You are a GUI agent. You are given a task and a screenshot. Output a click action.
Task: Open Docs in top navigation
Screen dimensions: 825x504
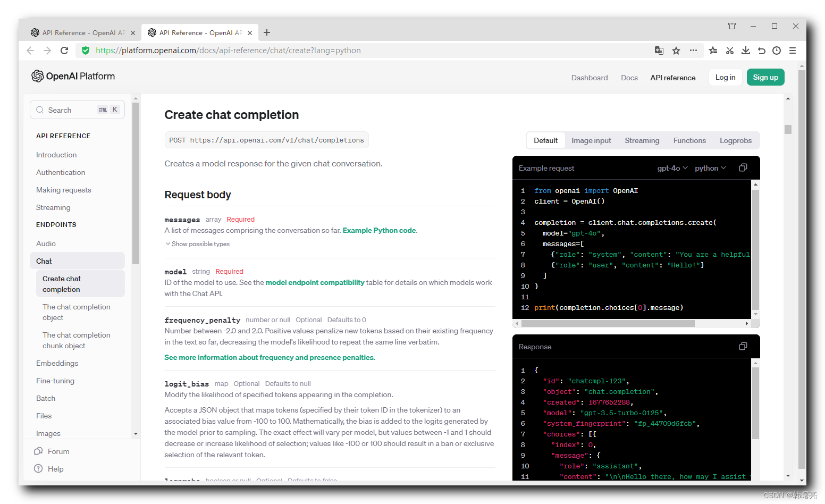point(629,78)
